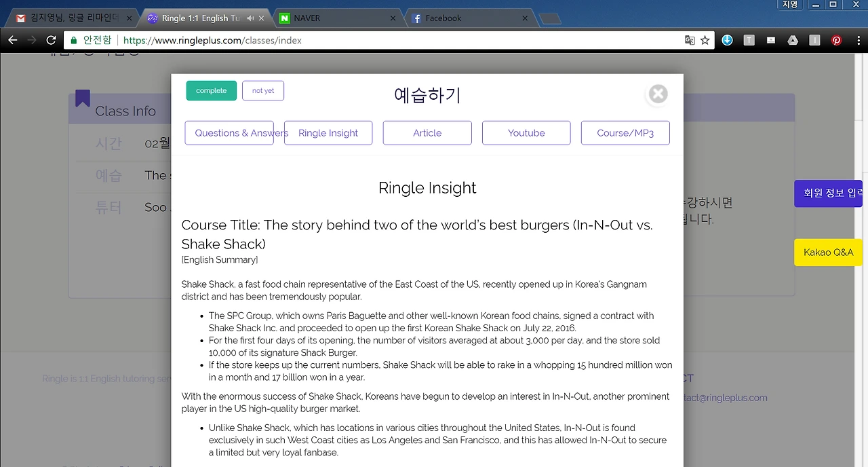
Task: Click the 튜터 row label
Action: pyautogui.click(x=108, y=207)
